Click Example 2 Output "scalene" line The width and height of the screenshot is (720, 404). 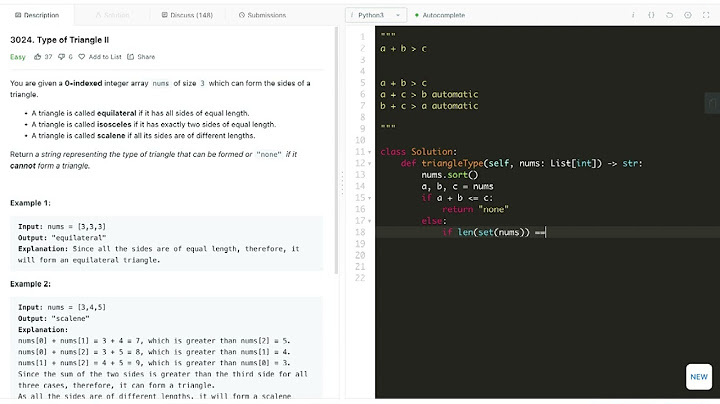coord(54,319)
